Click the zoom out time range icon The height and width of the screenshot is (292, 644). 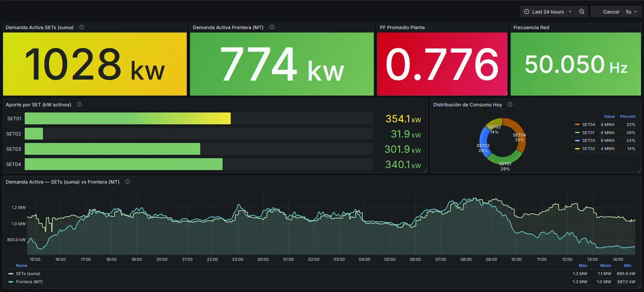click(x=582, y=12)
